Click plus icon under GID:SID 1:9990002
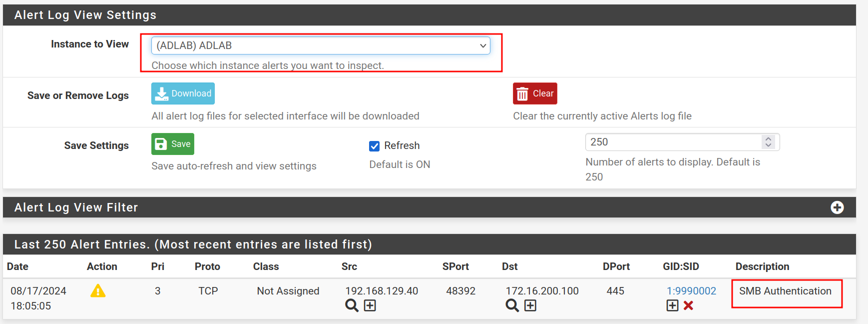868x324 pixels. (672, 305)
